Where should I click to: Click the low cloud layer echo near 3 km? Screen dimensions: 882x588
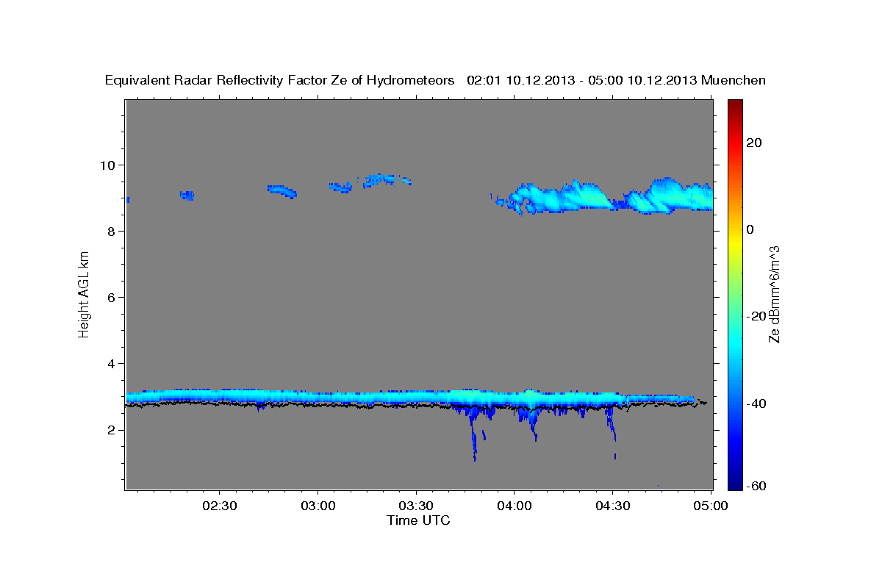pyautogui.click(x=412, y=398)
